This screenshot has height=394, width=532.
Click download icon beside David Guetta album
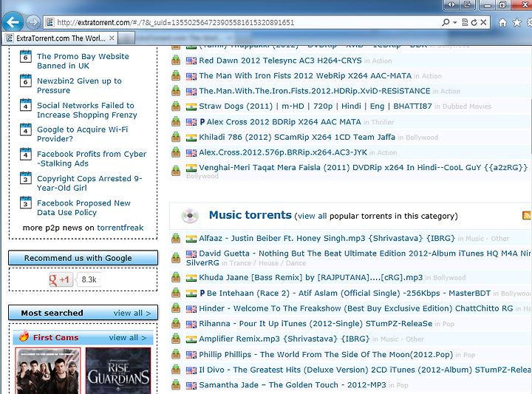click(176, 258)
